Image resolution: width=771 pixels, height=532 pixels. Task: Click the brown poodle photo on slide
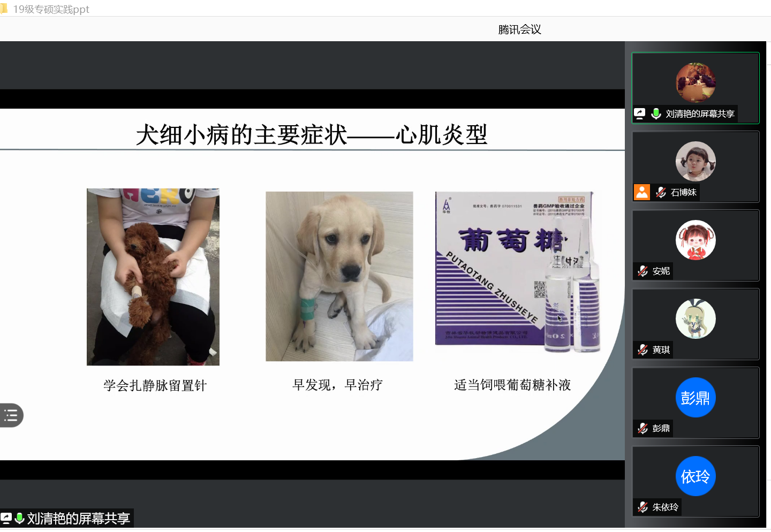tap(153, 277)
